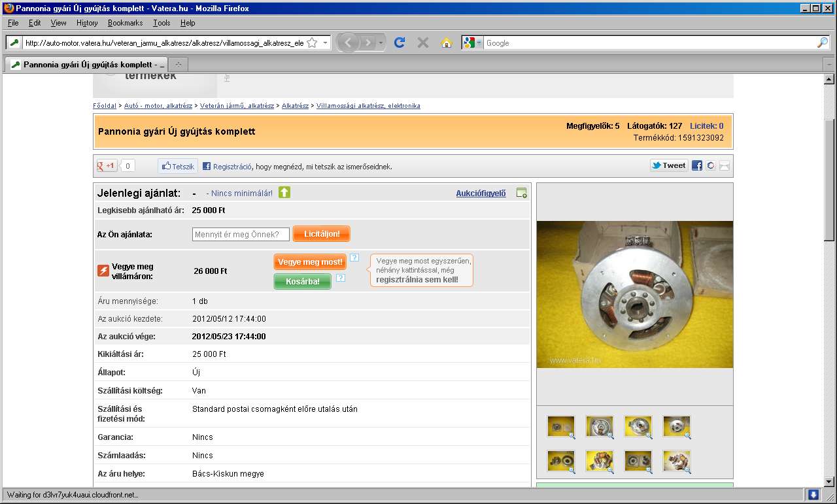The width and height of the screenshot is (837, 504).
Task: Click the Home icon in the toolbar
Action: (x=447, y=42)
